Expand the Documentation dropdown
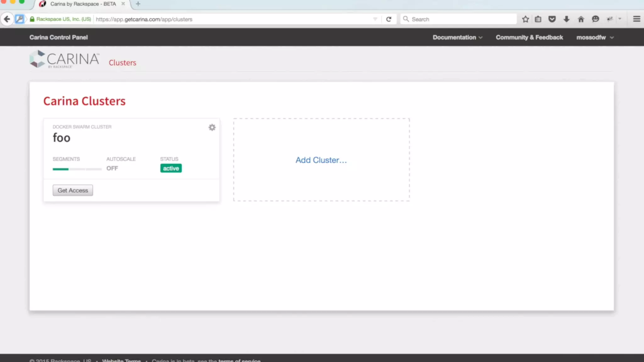644x362 pixels. [x=457, y=37]
